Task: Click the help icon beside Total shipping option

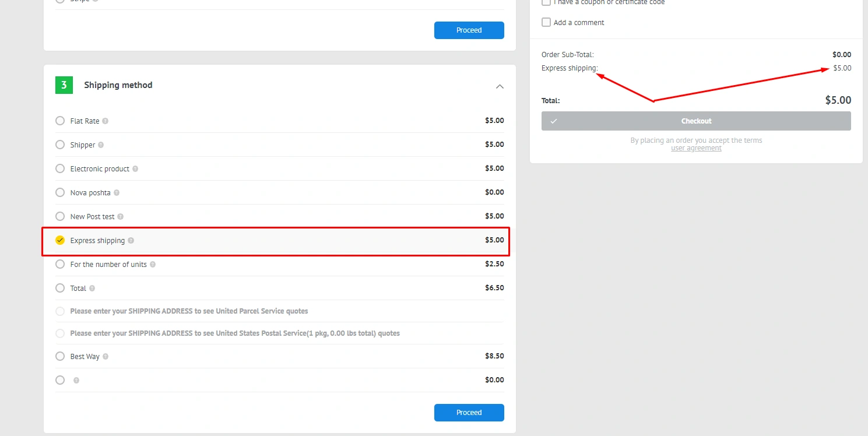Action: pos(92,289)
